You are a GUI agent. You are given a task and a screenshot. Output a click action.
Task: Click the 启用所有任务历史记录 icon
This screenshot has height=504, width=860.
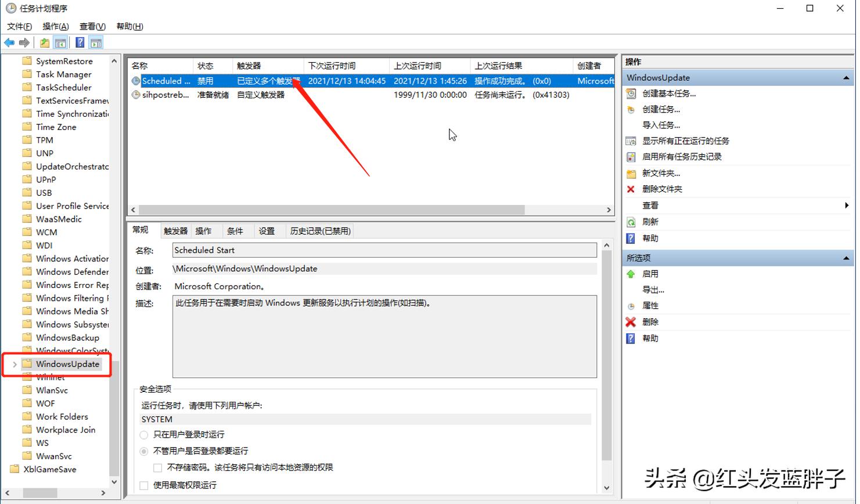coord(631,156)
